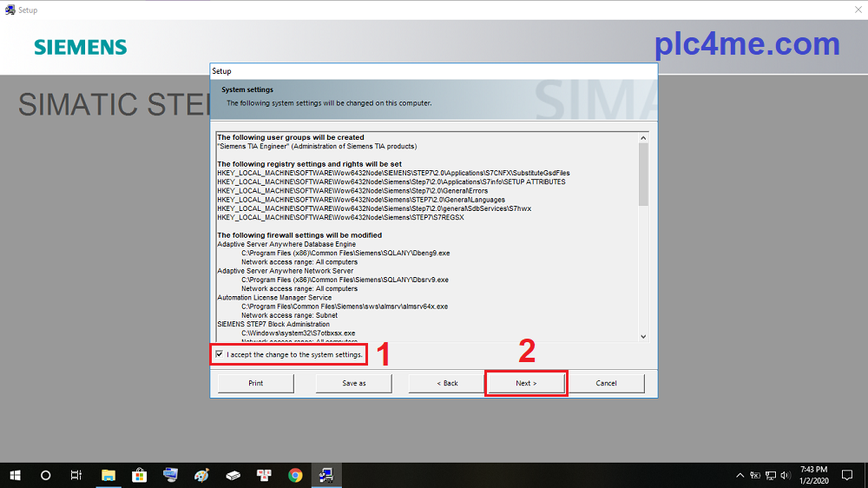Open the Action Center notifications icon
The height and width of the screenshot is (488, 868).
tap(847, 475)
